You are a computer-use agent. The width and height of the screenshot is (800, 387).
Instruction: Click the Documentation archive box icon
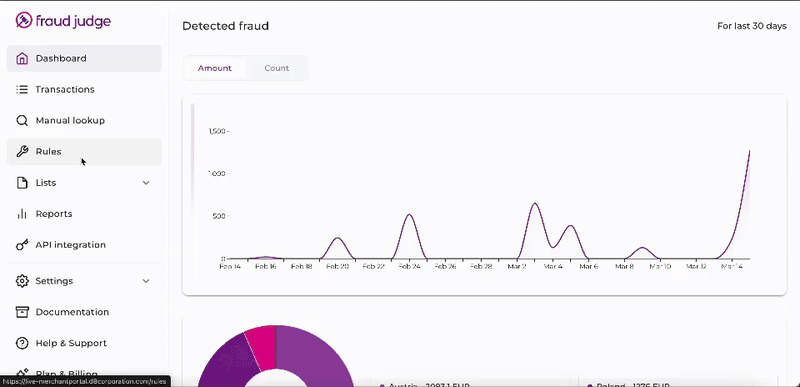(22, 312)
